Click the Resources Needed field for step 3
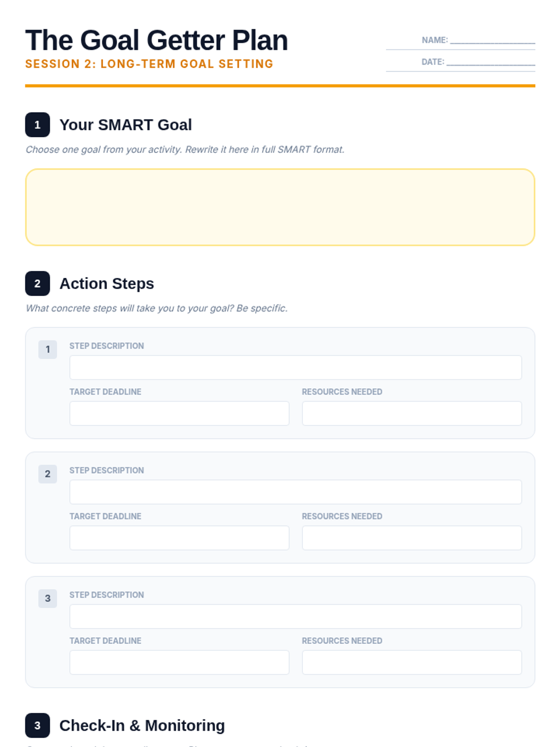Screen dimensions: 560x747 pos(412,662)
